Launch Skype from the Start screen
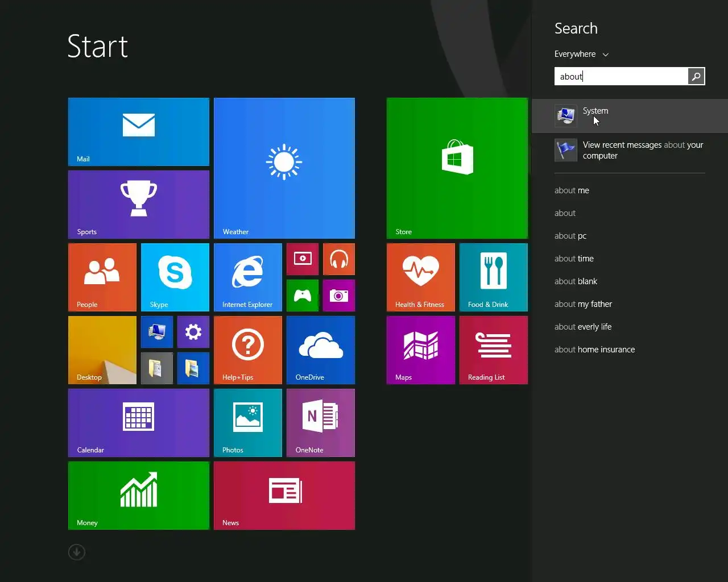The width and height of the screenshot is (728, 582). (175, 277)
